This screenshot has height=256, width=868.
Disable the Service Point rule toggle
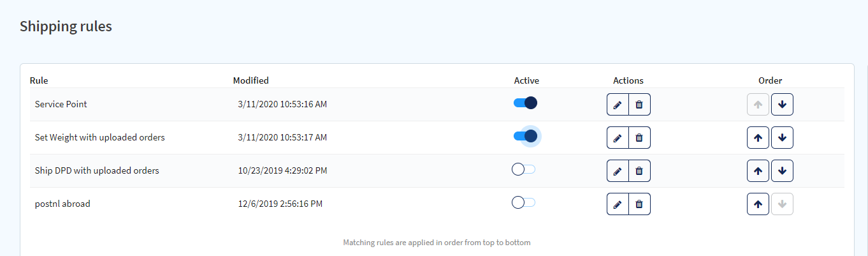pyautogui.click(x=526, y=103)
